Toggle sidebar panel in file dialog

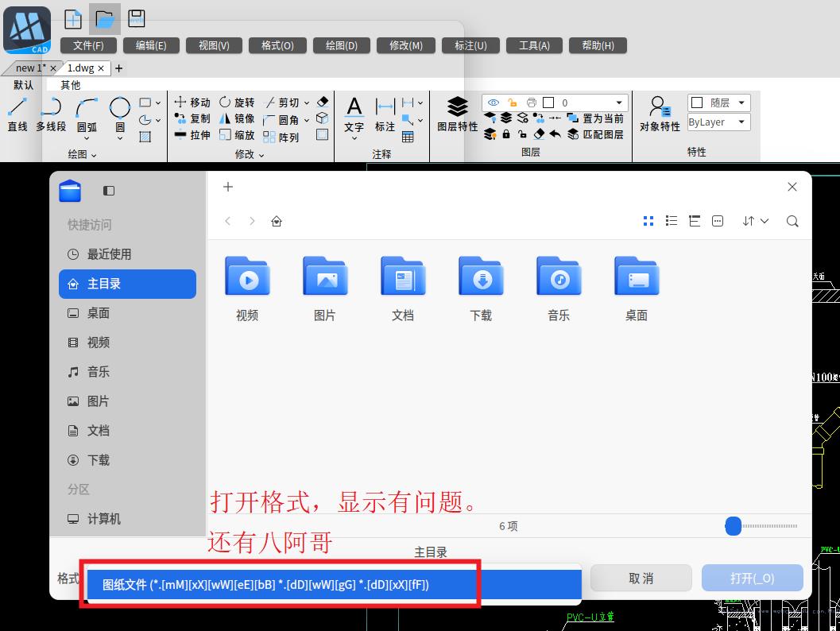109,191
